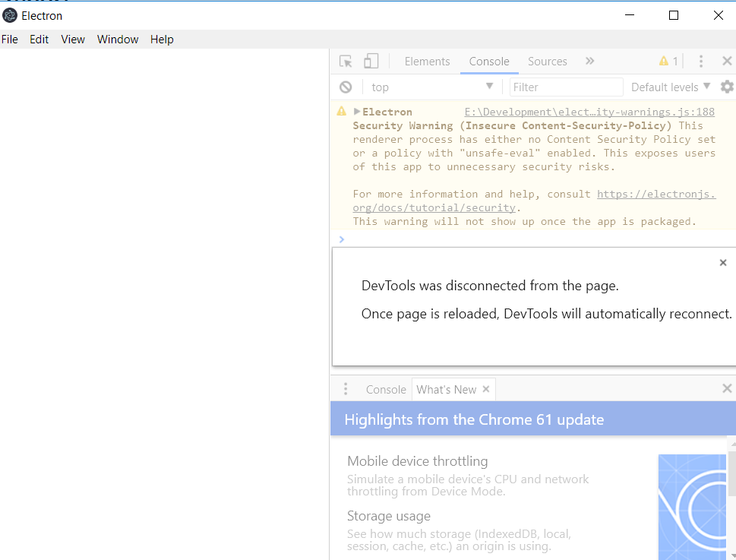Open the drawer three-dot menu
This screenshot has height=560, width=736.
(x=346, y=389)
